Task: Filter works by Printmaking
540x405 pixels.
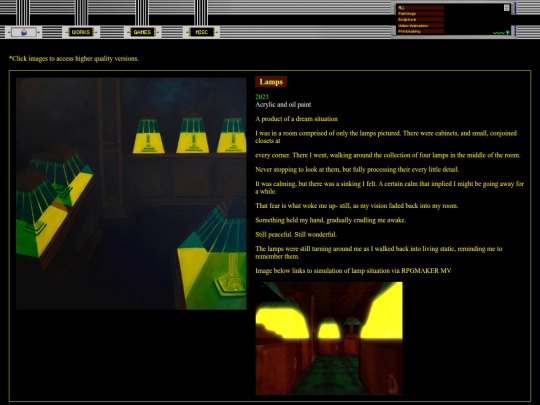Action: coord(420,31)
